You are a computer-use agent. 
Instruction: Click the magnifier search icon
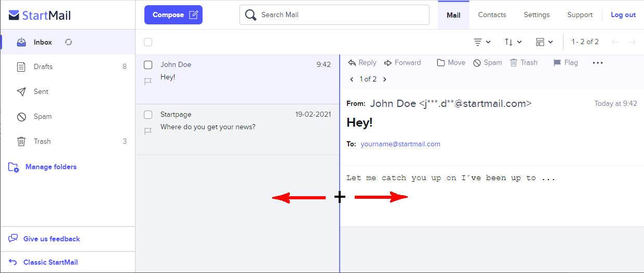point(251,15)
